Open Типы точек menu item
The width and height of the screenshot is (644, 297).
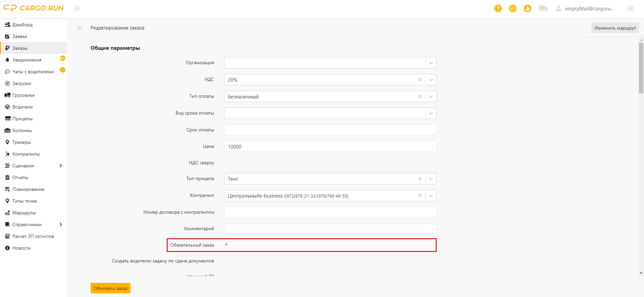[x=34, y=201]
